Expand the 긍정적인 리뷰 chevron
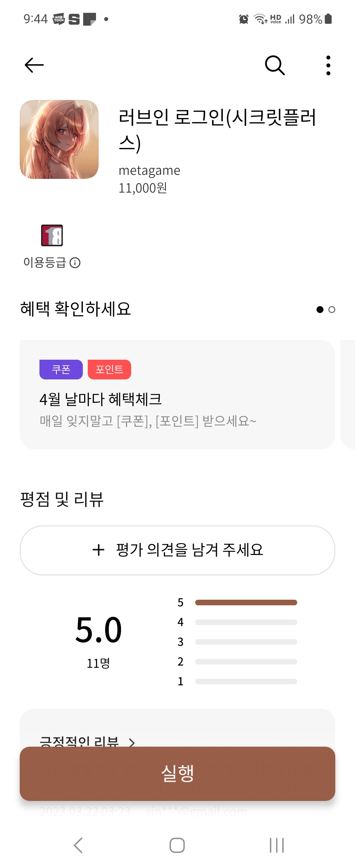Viewport: 355px width, 868px height. 132,742
